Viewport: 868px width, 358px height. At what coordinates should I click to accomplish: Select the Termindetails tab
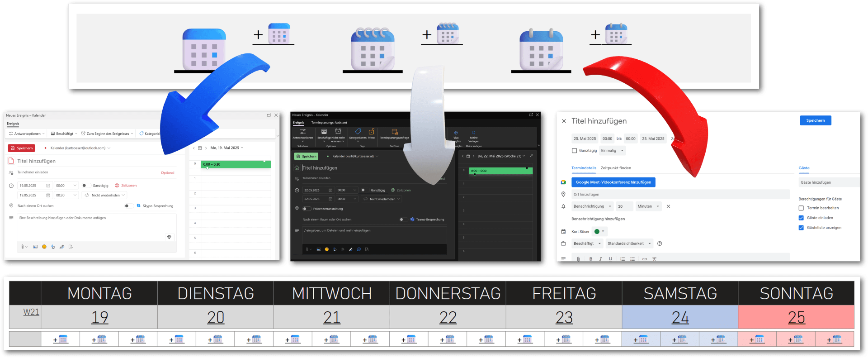pos(584,168)
